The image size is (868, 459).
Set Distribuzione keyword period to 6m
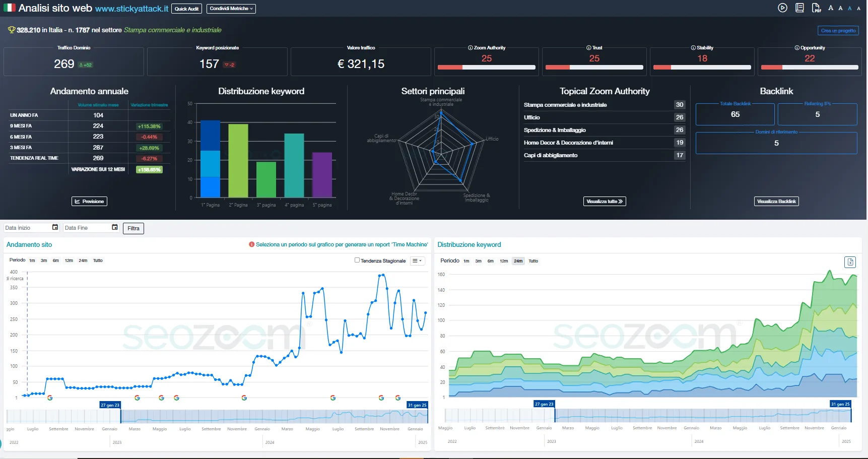tap(491, 261)
